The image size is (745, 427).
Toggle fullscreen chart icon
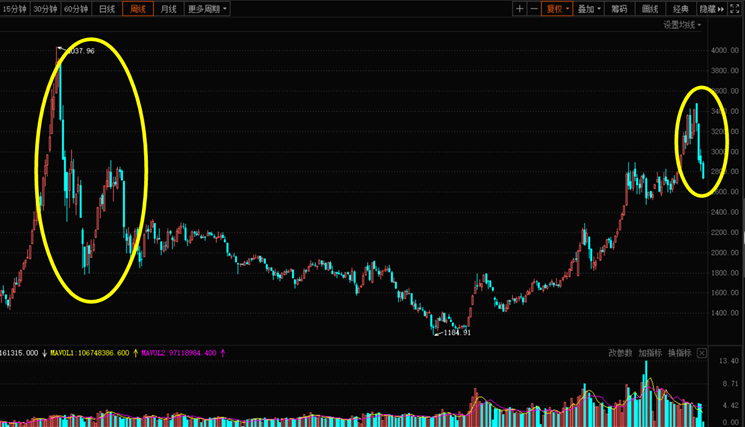click(x=735, y=9)
